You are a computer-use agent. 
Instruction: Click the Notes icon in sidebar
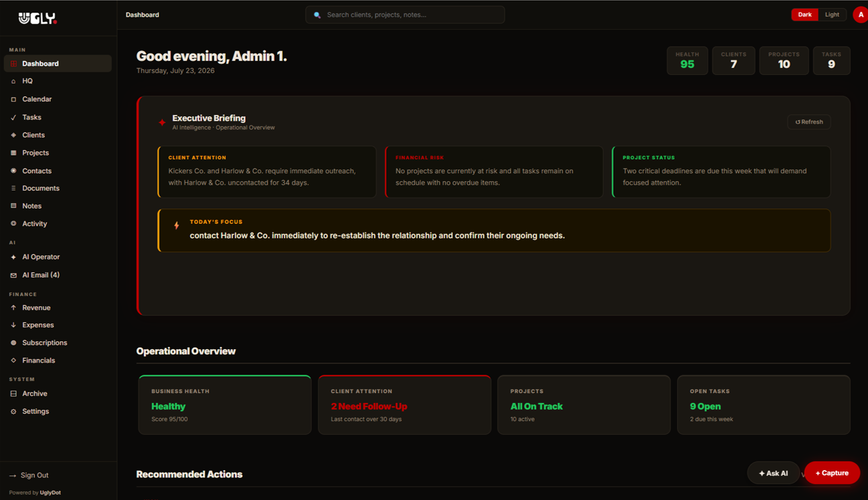click(13, 206)
